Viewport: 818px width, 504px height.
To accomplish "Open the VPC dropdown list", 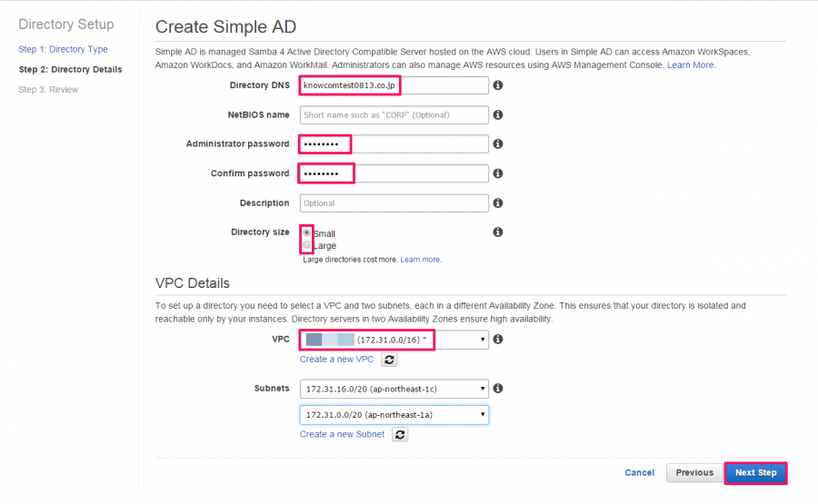I will [x=394, y=340].
